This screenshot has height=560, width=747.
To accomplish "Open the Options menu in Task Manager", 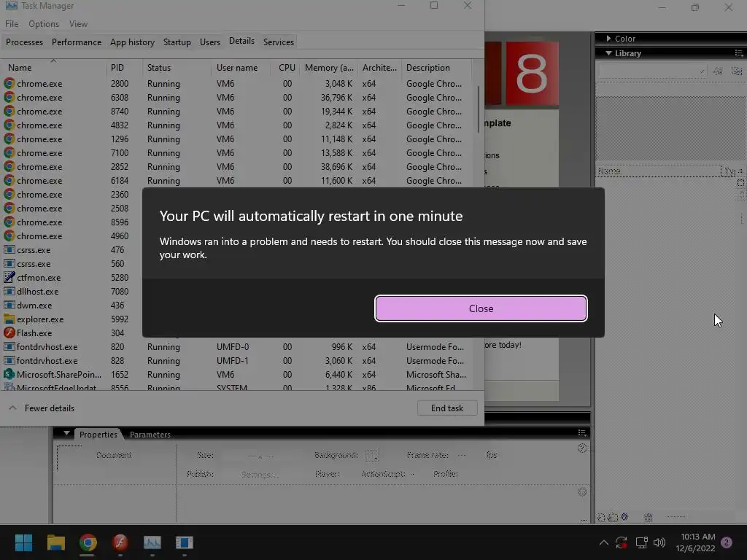I will [x=44, y=24].
